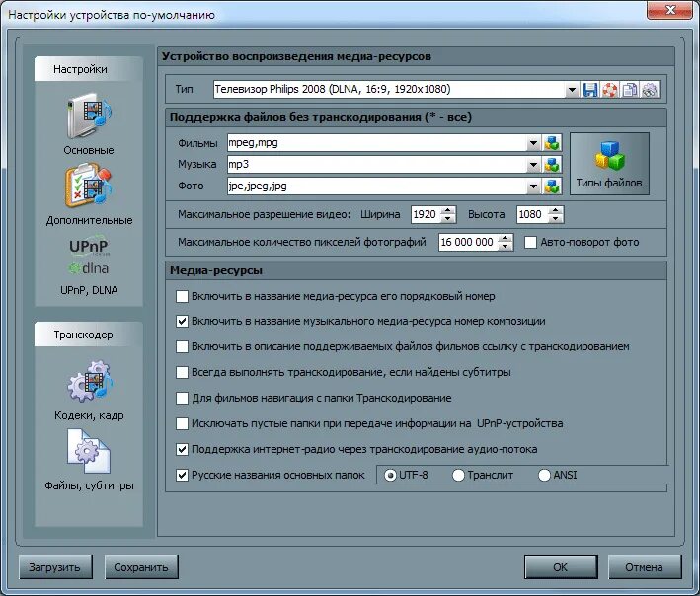
Task: Click the lifebuoy restore device icon
Action: (x=610, y=90)
